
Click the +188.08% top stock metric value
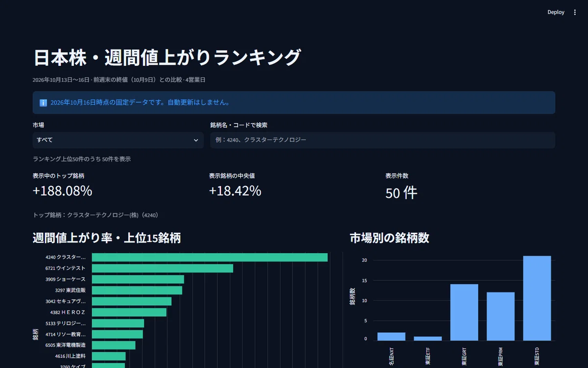tap(63, 191)
